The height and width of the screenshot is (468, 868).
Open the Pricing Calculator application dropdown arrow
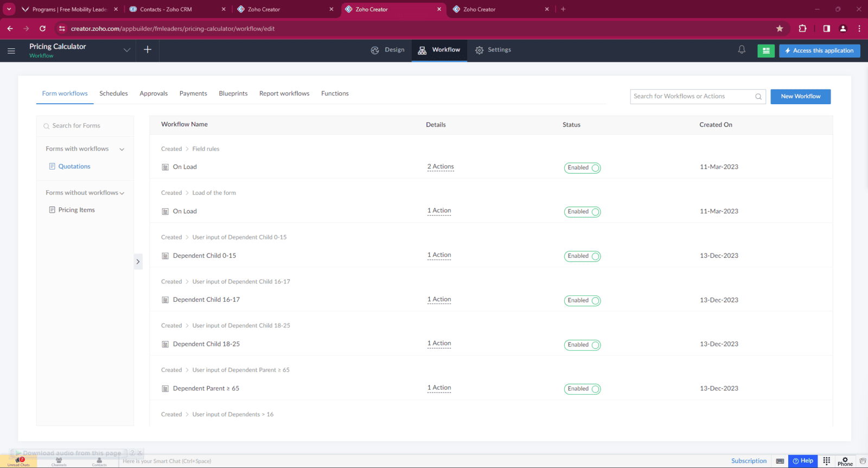(x=127, y=50)
